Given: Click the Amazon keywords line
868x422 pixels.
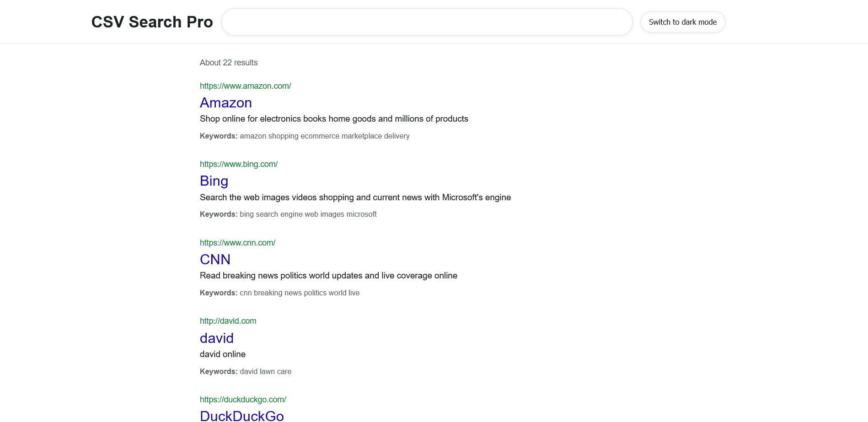Looking at the screenshot, I should point(304,136).
